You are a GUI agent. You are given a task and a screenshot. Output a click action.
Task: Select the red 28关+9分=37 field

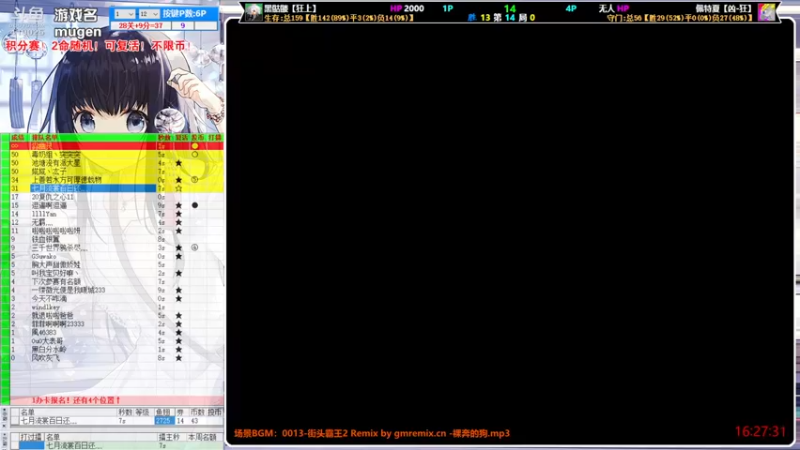coord(141,26)
